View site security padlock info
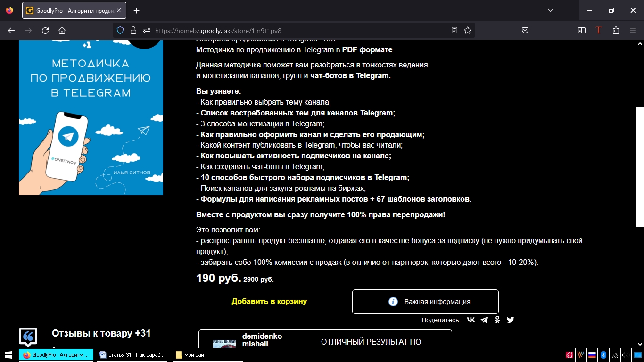This screenshot has height=362, width=644. [133, 30]
